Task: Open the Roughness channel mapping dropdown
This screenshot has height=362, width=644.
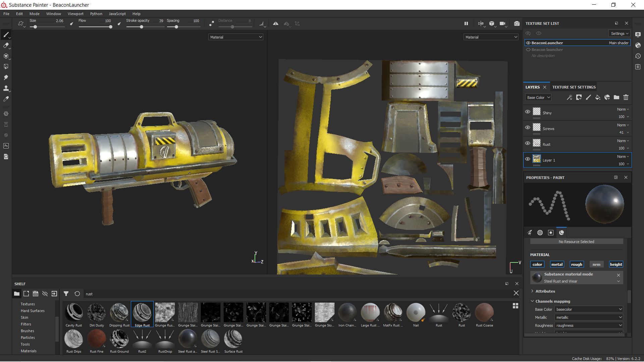Action: [589, 325]
